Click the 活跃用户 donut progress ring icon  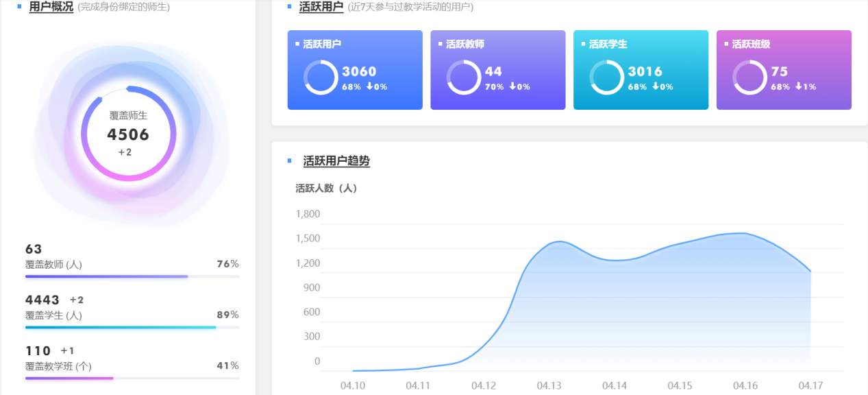321,77
